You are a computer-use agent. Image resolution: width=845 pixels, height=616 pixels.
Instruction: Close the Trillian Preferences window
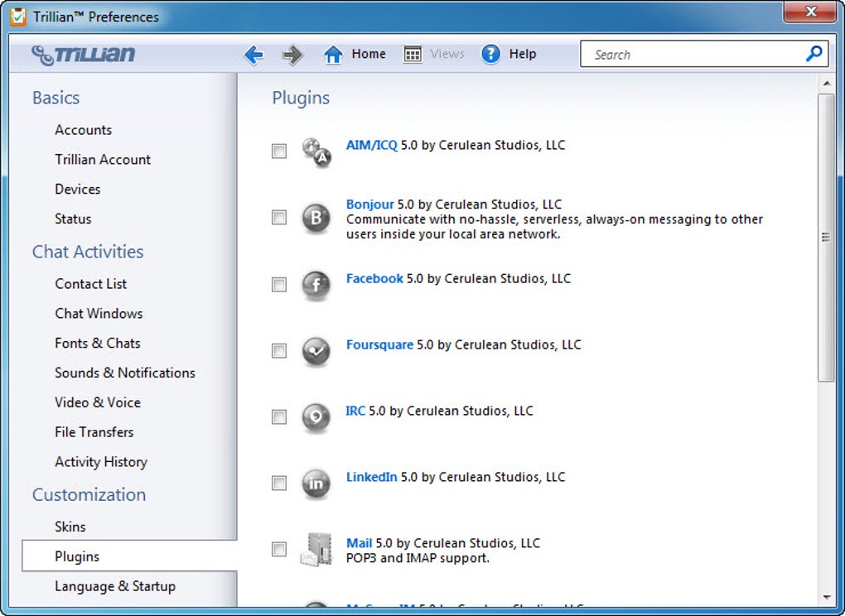(x=810, y=12)
